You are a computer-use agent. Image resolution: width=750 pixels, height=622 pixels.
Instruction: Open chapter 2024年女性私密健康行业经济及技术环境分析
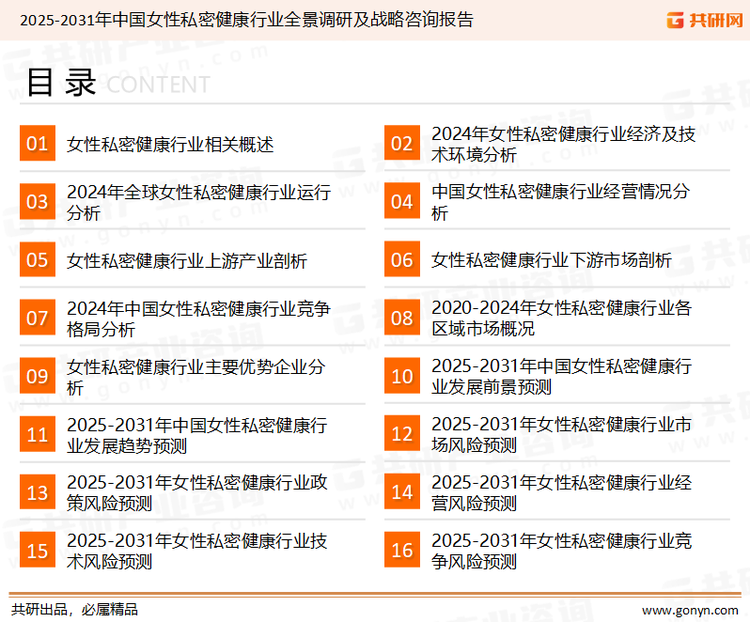coord(563,144)
